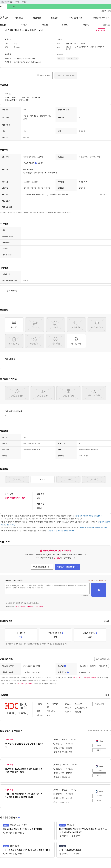
Task: Click info icon beside 구인인증번호
Action: (68, 672)
